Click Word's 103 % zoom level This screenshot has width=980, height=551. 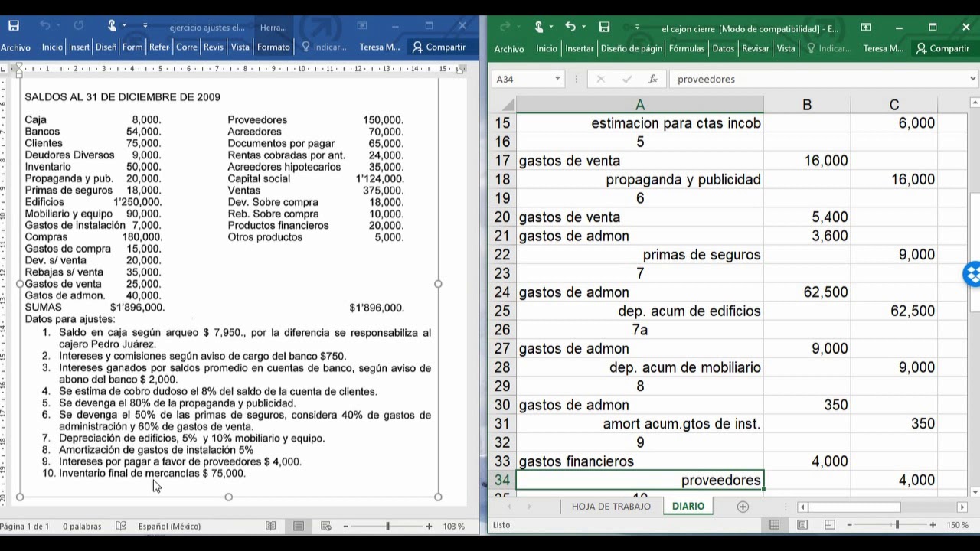coord(454,526)
